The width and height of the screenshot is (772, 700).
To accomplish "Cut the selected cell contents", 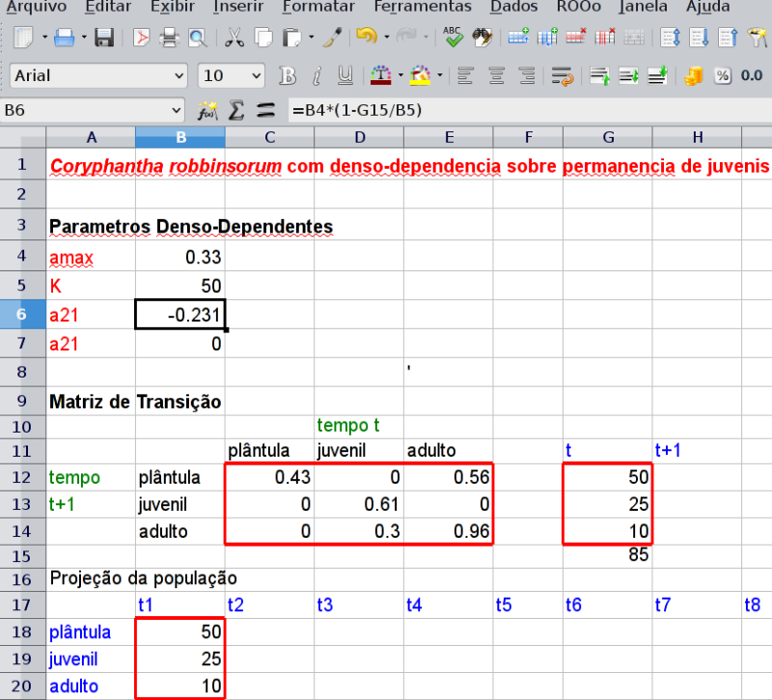I will click(x=233, y=36).
